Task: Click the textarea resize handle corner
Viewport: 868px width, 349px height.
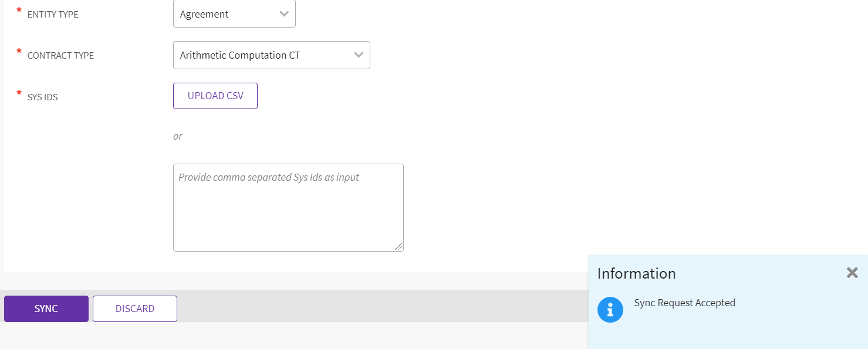Action: click(400, 248)
